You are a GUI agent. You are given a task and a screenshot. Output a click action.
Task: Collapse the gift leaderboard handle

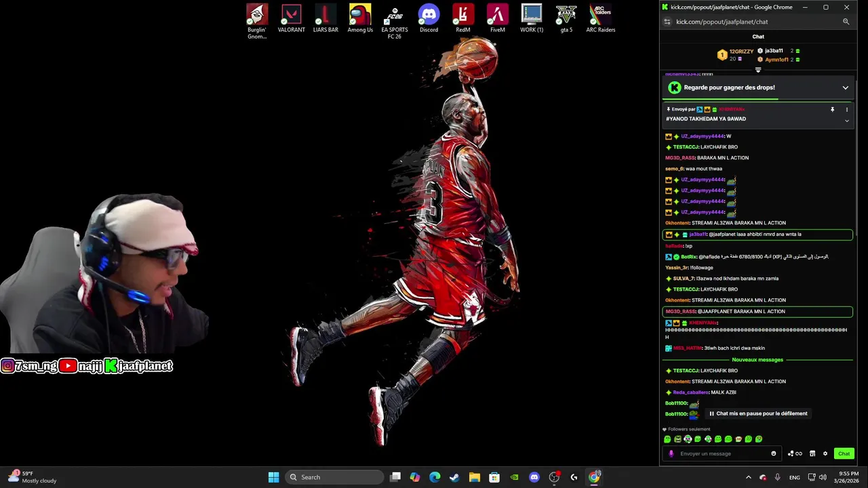tap(758, 70)
